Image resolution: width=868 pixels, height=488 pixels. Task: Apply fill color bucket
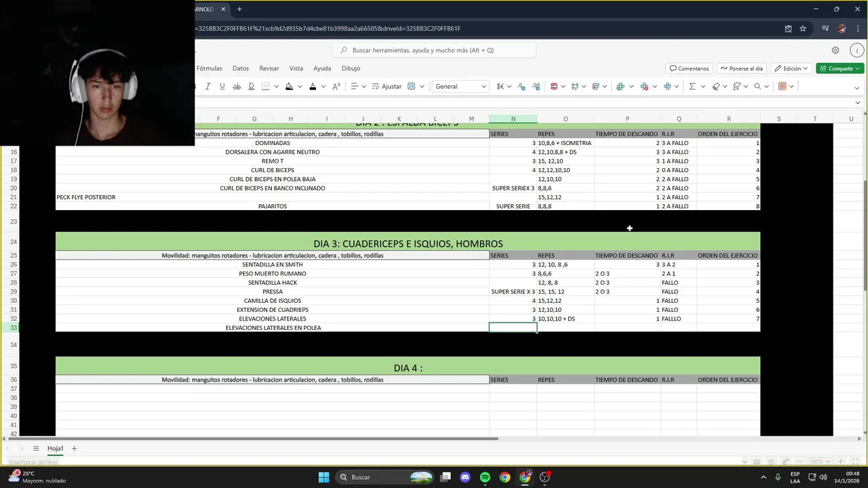coord(290,87)
